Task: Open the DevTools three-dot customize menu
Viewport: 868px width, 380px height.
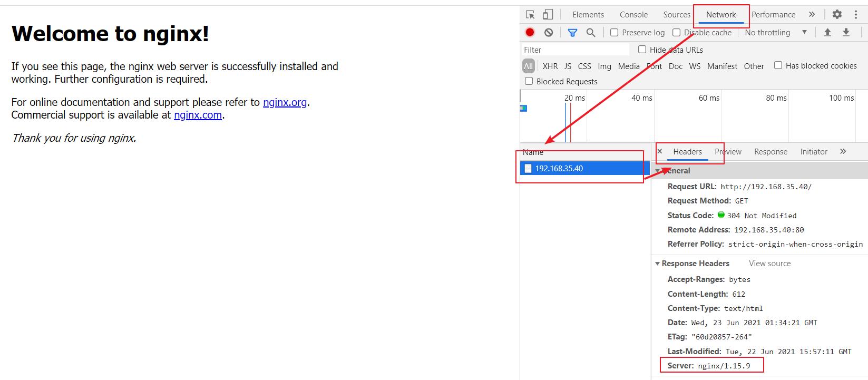Action: point(856,15)
